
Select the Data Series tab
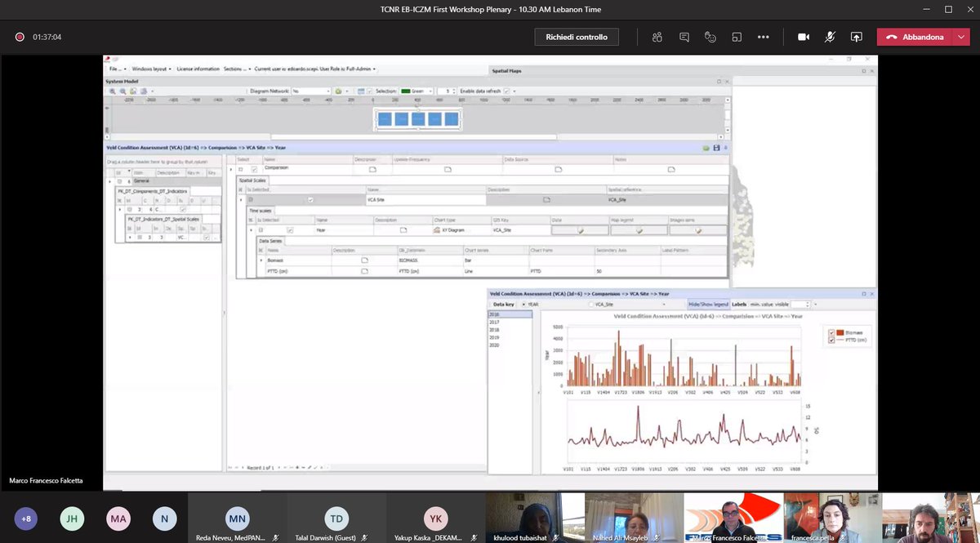(271, 241)
